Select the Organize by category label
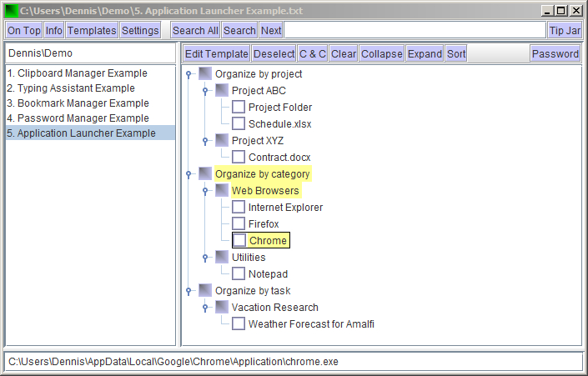 (x=263, y=174)
